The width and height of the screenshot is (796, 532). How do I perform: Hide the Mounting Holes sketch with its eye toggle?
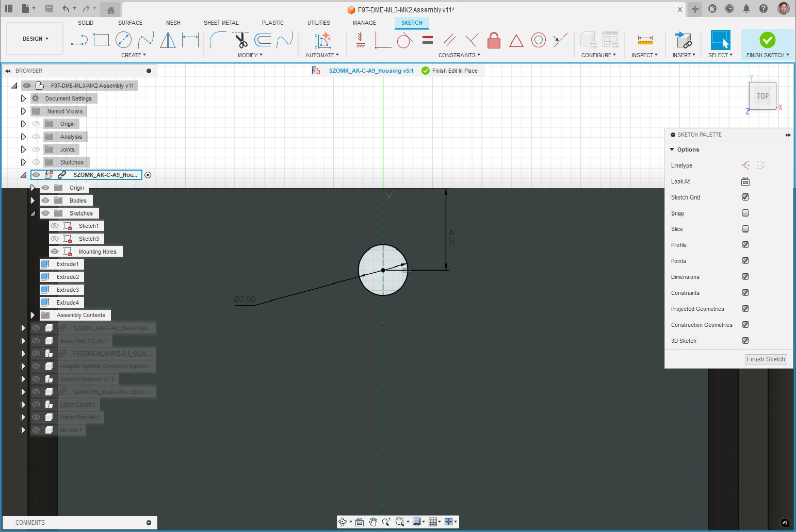pos(55,251)
